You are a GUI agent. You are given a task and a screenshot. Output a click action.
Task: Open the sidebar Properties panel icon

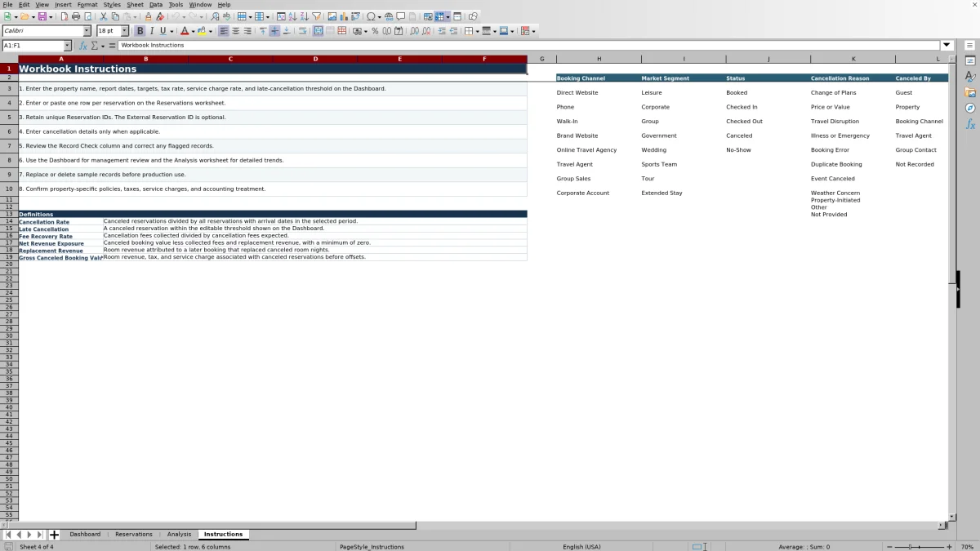click(970, 60)
